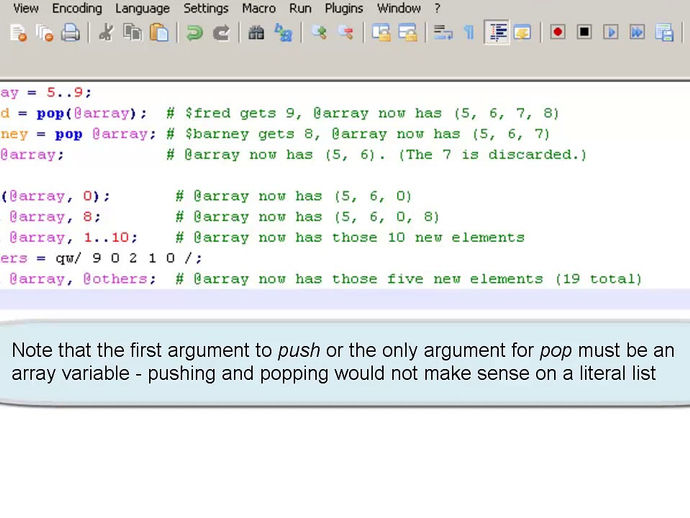Viewport: 690px width, 518px height.
Task: Click the Close document toolbar icon
Action: click(18, 33)
